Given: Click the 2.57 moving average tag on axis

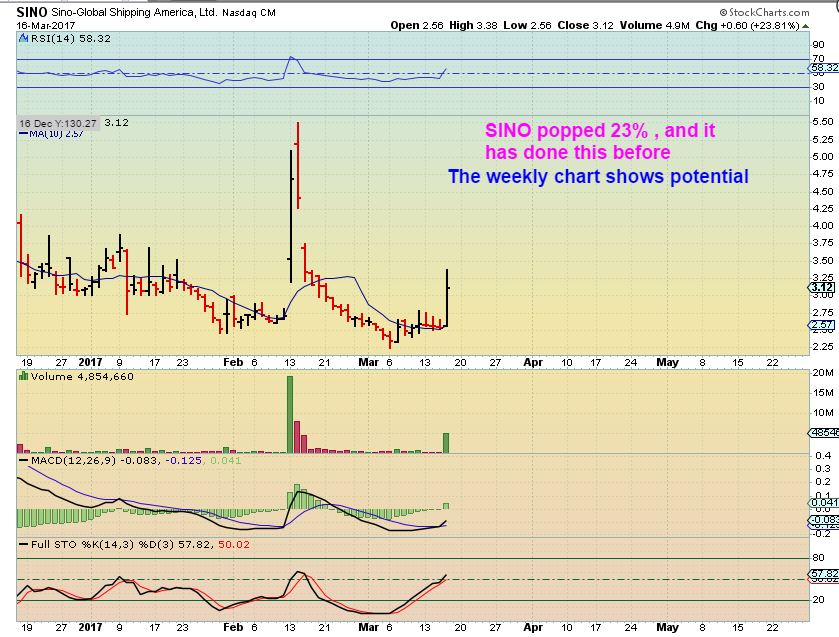Looking at the screenshot, I should pyautogui.click(x=822, y=324).
